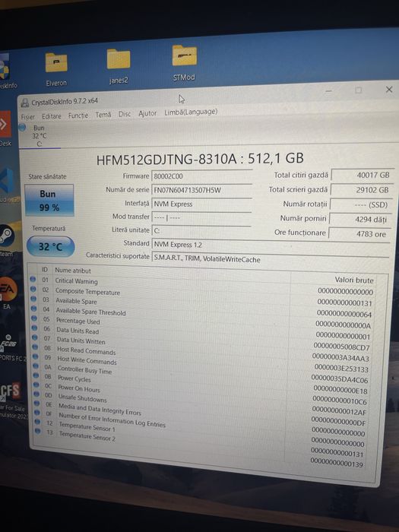Open the Disc menu

tap(125, 114)
